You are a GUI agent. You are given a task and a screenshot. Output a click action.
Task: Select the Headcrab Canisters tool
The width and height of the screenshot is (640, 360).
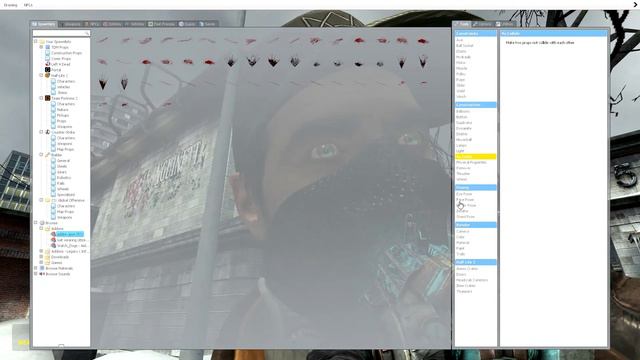(x=472, y=280)
